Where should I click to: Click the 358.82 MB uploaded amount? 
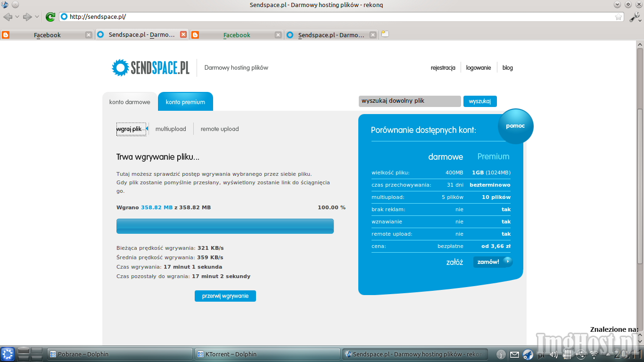coord(157,207)
